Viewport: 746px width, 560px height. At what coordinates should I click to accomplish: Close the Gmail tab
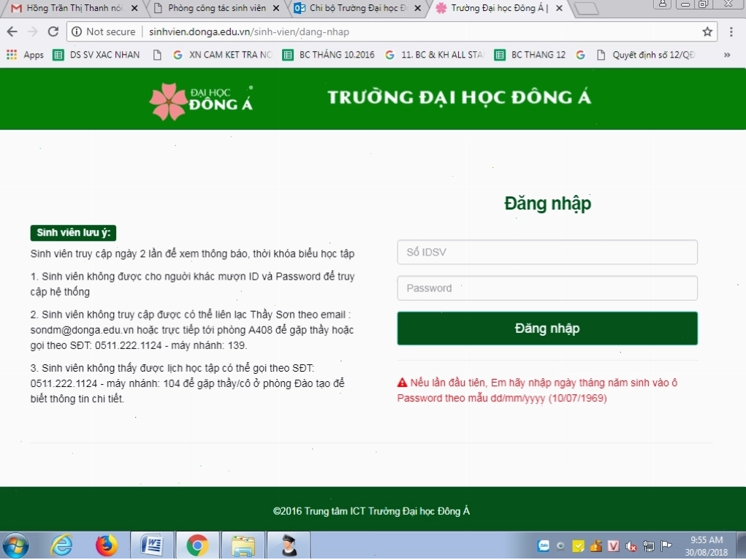click(x=134, y=8)
